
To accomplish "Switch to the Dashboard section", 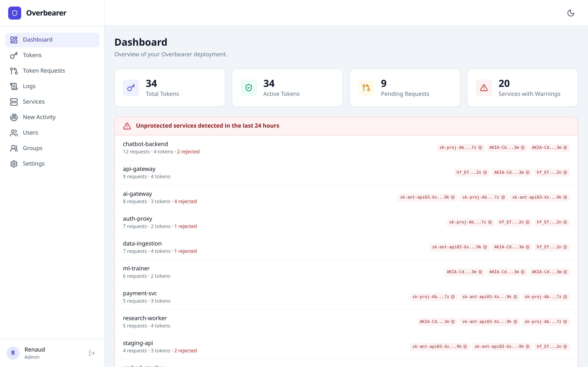I will 38,40.
